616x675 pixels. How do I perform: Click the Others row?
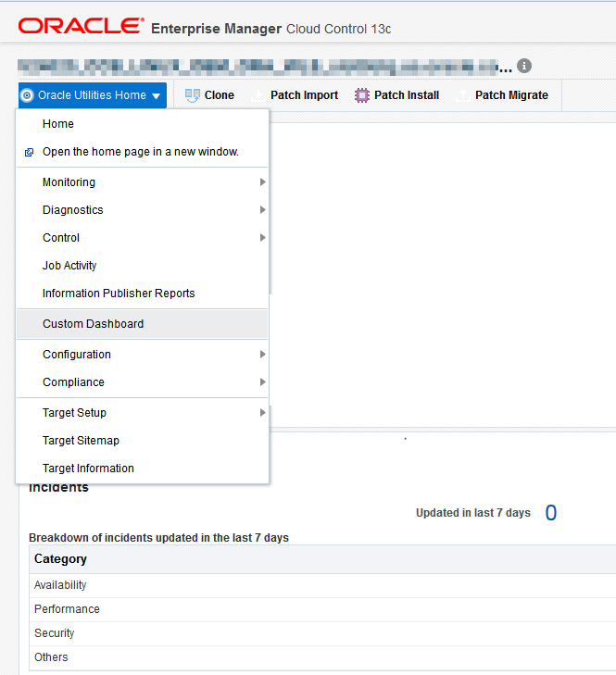click(322, 657)
